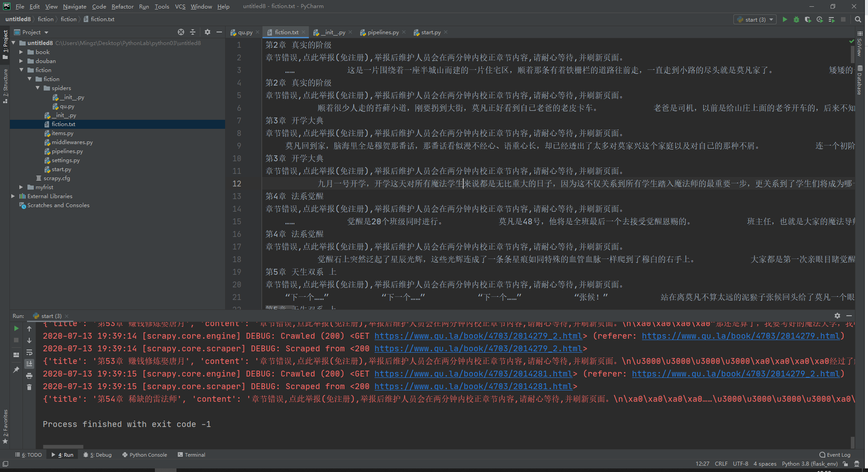Expand the book folder
This screenshot has height=472, width=868.
[21, 52]
